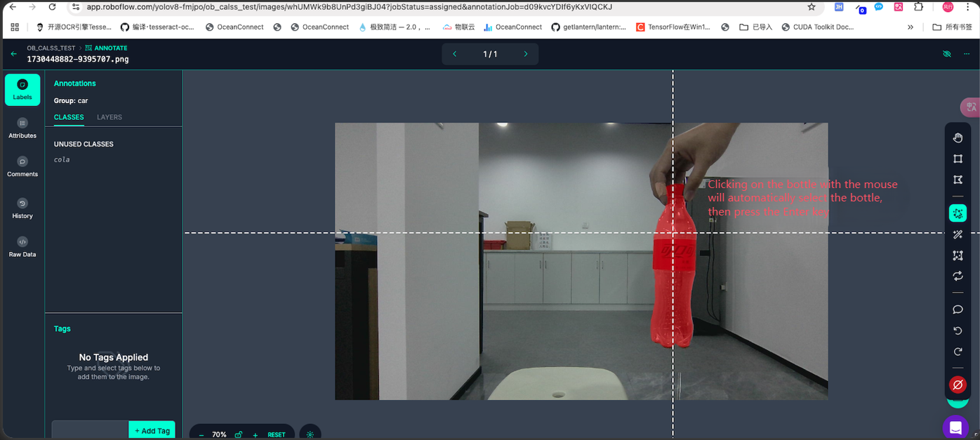Reload the page in the browser
Screen dimensions: 980x440
pos(52,7)
